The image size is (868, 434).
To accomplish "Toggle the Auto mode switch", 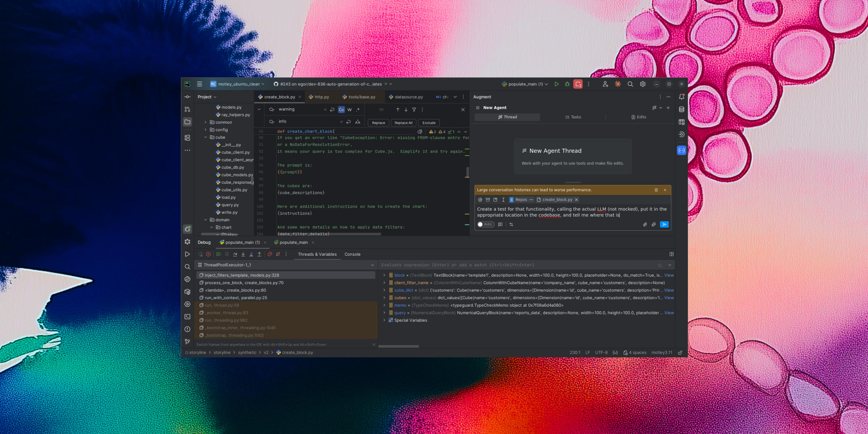I will click(x=485, y=225).
